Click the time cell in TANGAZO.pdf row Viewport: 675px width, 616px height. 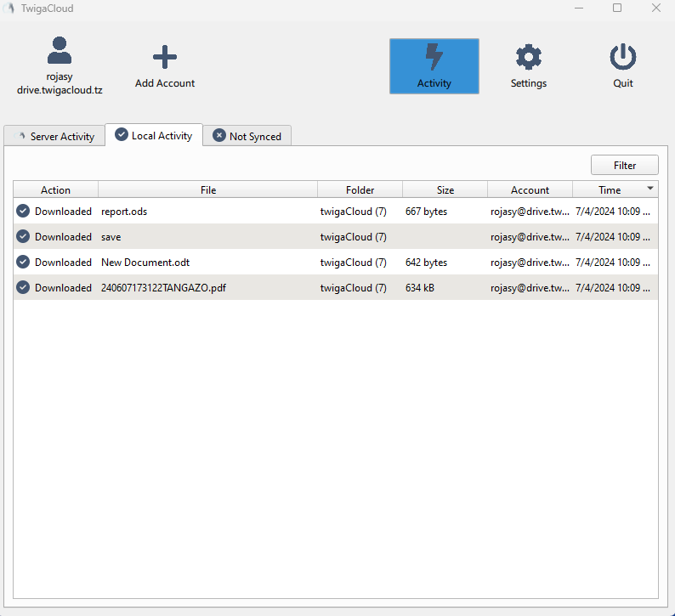click(613, 288)
